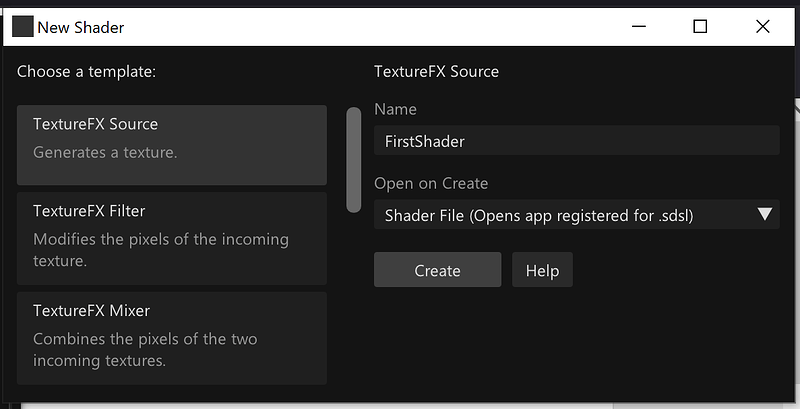
Task: Open the Shader File combo box
Action: (577, 215)
